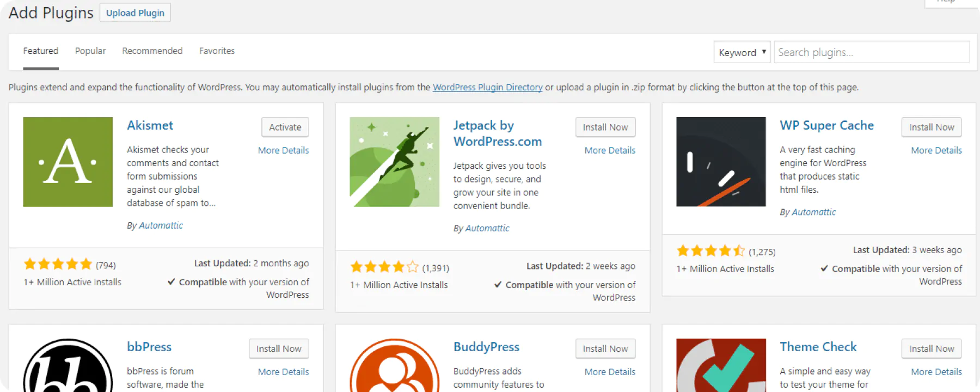
Task: Open the Favorites tab
Action: pos(217,51)
